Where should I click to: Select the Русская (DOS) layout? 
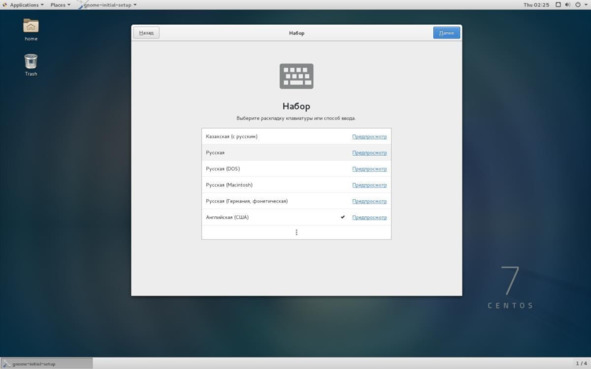click(x=296, y=169)
